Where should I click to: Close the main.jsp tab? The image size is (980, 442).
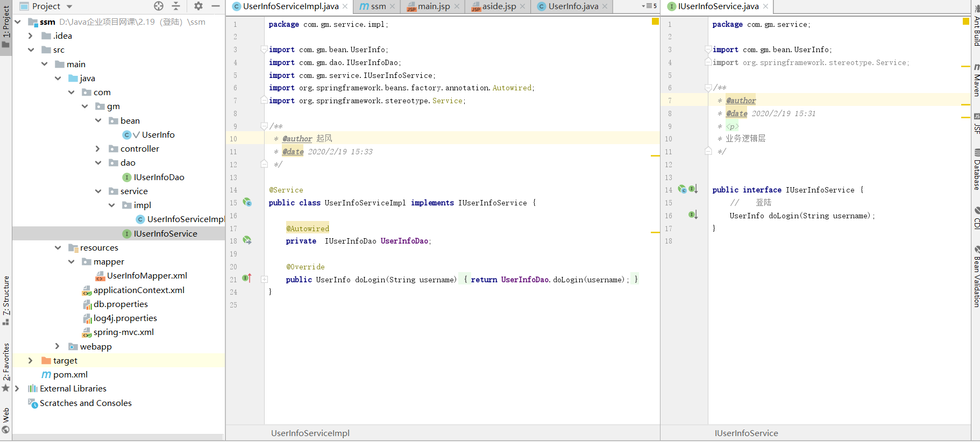[457, 6]
